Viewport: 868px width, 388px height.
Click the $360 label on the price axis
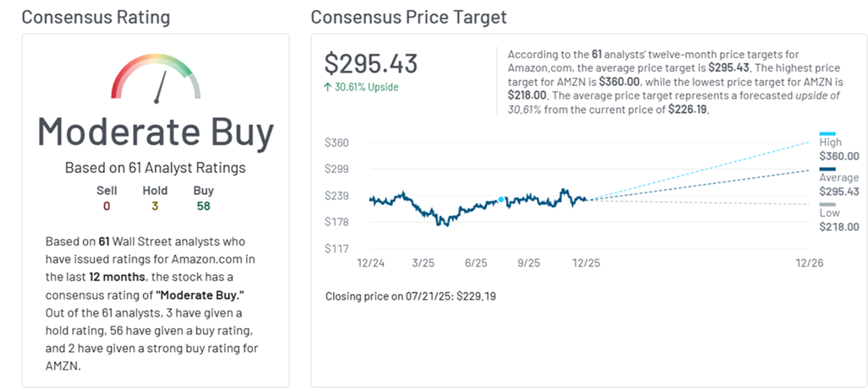[x=337, y=143]
